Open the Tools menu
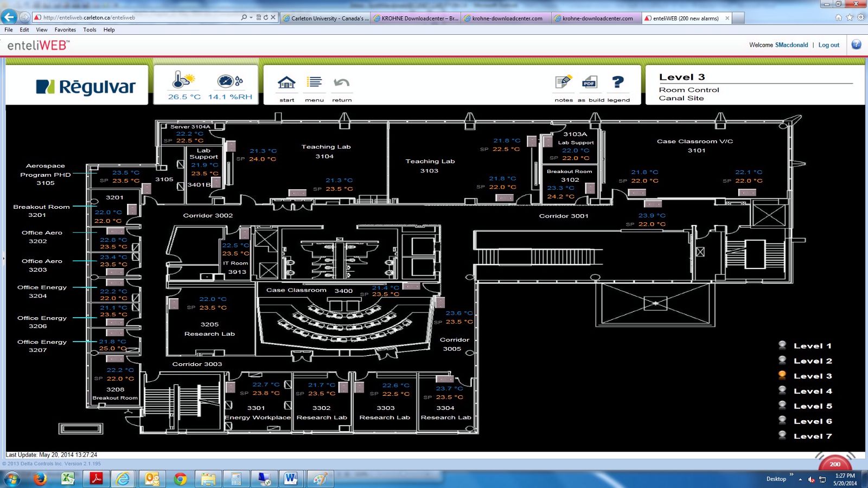868x488 pixels. click(90, 30)
